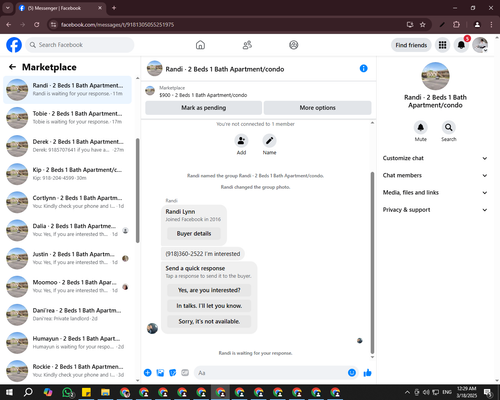500x400 pixels.
Task: Expand the Customize chat section
Action: pos(435,158)
